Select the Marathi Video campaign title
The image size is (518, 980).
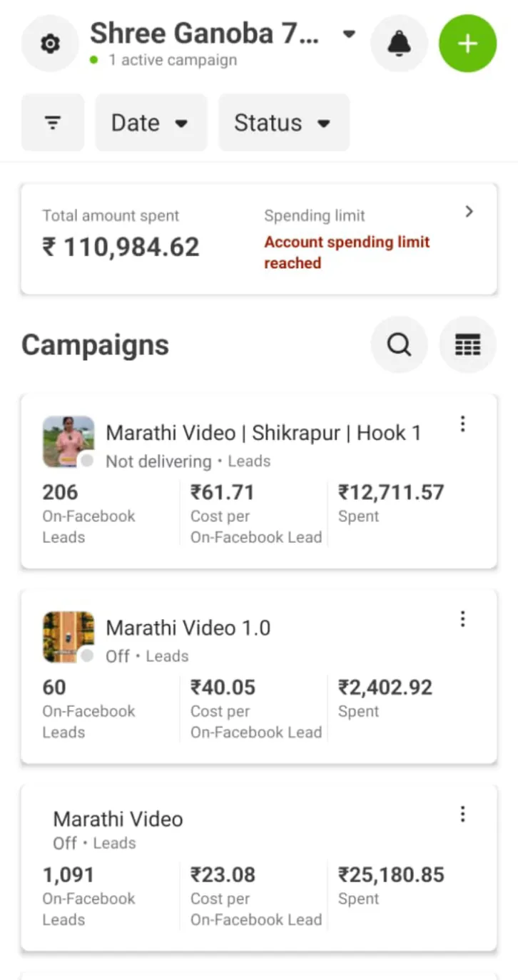tap(118, 819)
